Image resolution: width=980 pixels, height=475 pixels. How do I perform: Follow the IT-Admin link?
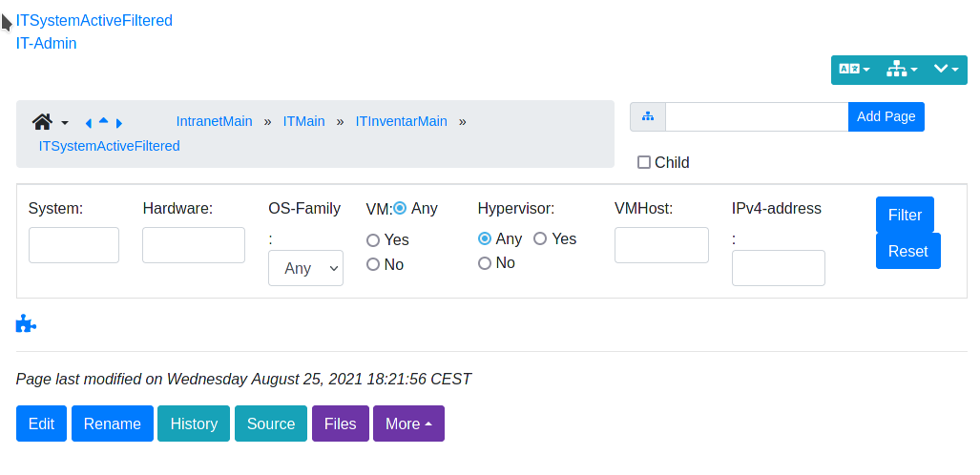(x=46, y=43)
